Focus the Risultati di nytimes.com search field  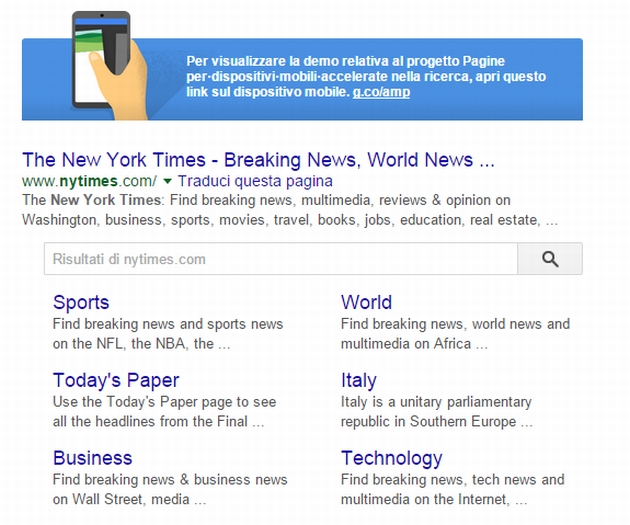281,259
